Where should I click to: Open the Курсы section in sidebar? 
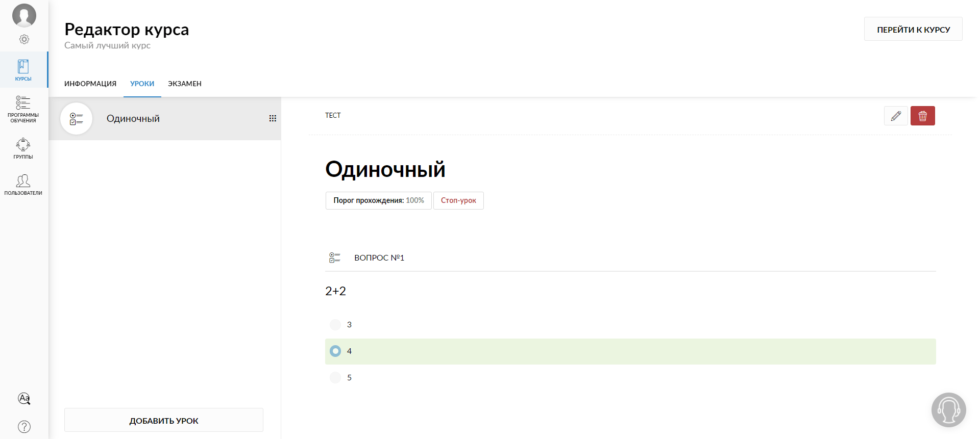[x=23, y=70]
